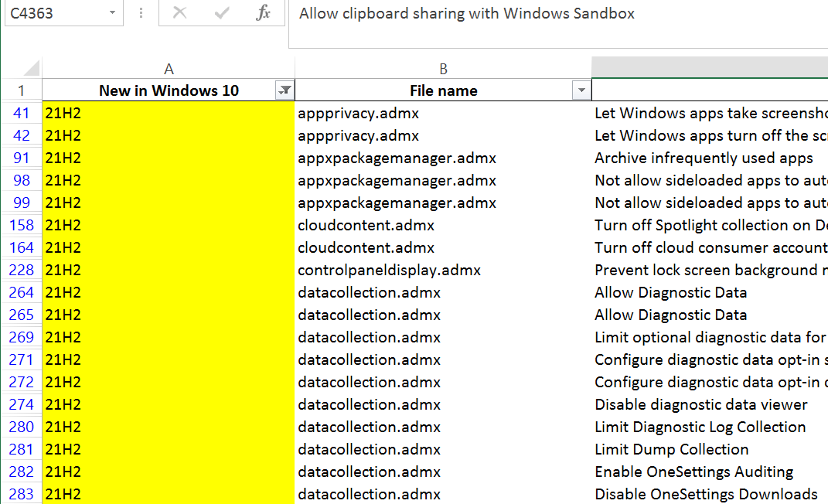This screenshot has height=504, width=828.
Task: Open filter dropdown on New in Windows 10
Action: point(285,90)
